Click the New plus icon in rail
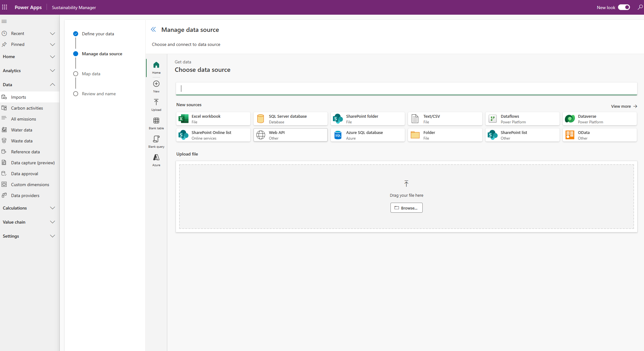This screenshot has height=351, width=644. pos(156,84)
